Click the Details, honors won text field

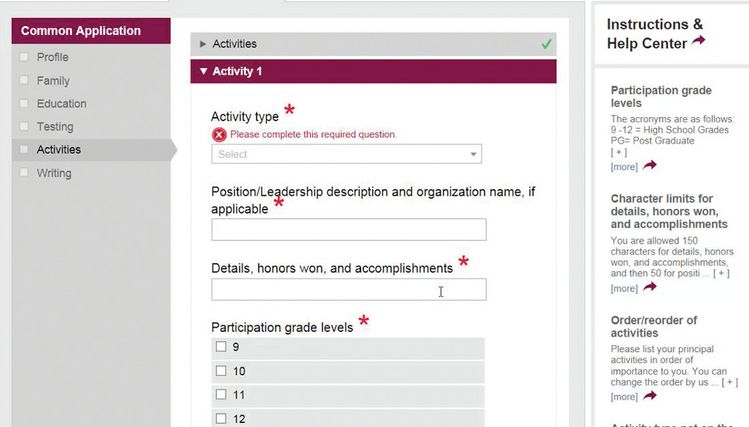coord(348,290)
